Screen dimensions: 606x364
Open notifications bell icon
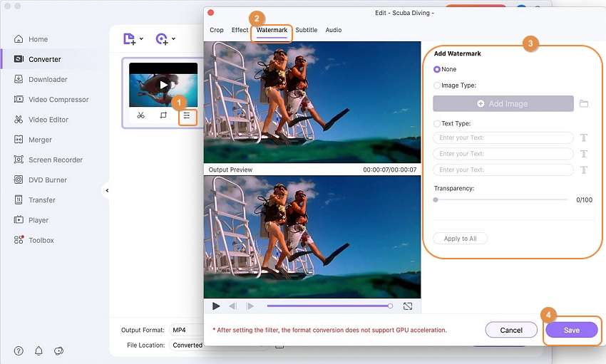pyautogui.click(x=38, y=350)
